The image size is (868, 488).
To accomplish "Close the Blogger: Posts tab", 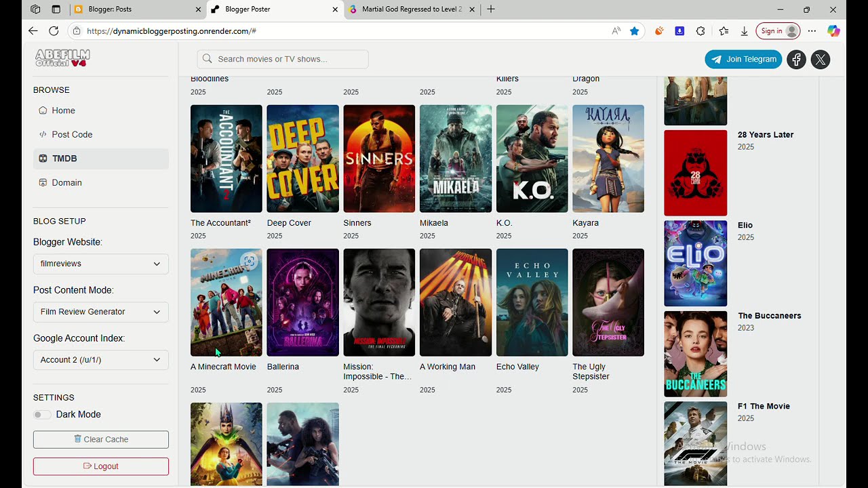I will click(198, 9).
